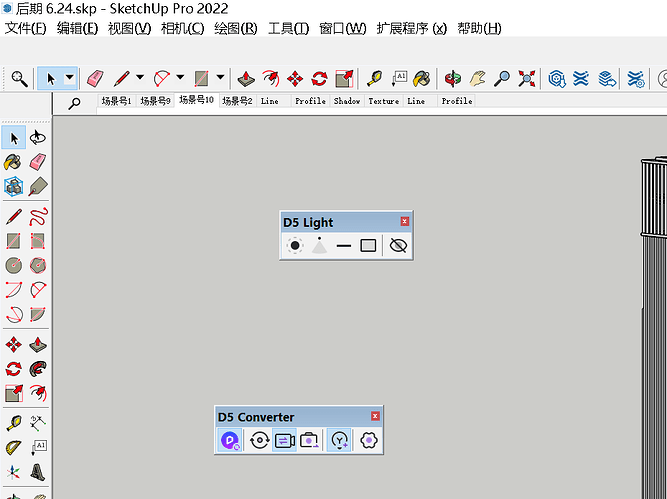Close the D5 Light panel
The image size is (667, 499).
(405, 221)
